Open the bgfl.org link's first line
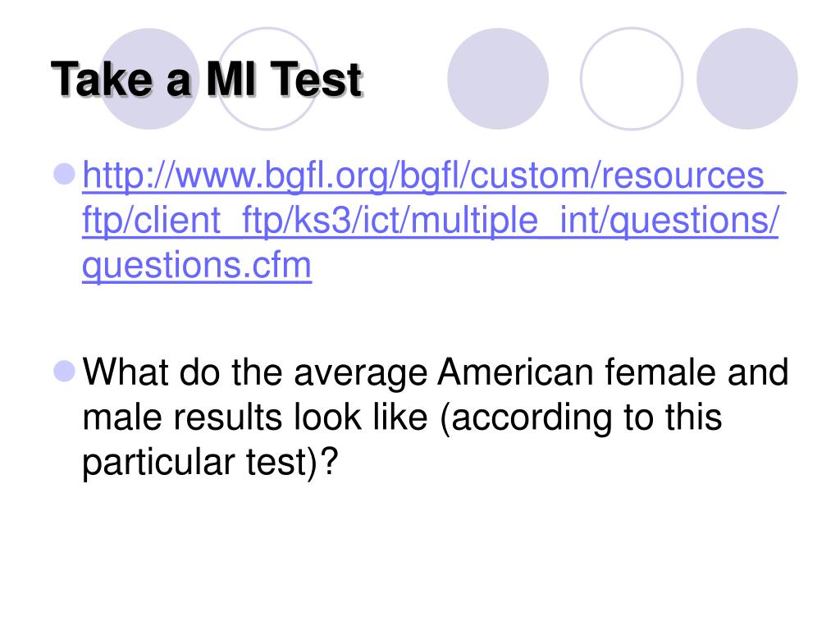 [x=434, y=176]
